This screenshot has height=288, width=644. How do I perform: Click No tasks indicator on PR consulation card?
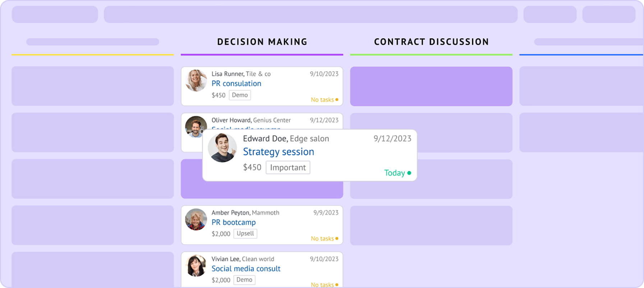[x=324, y=100]
